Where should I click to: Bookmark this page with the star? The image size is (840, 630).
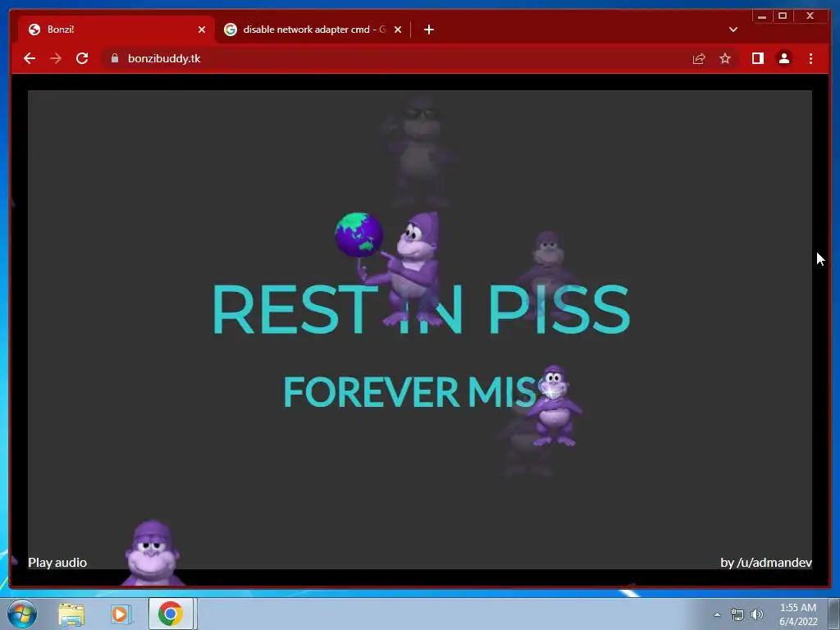pyautogui.click(x=725, y=58)
